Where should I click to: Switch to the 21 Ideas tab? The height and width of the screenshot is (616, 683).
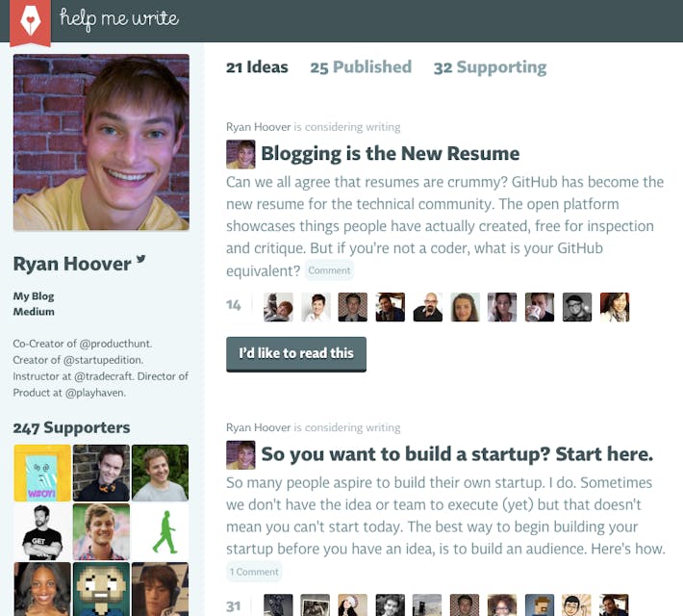[x=257, y=67]
